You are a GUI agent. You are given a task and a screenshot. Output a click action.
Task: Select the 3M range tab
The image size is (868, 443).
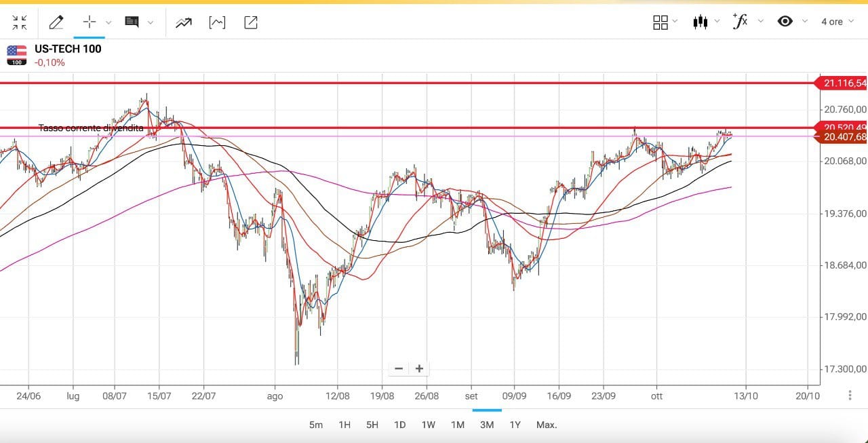pyautogui.click(x=487, y=425)
